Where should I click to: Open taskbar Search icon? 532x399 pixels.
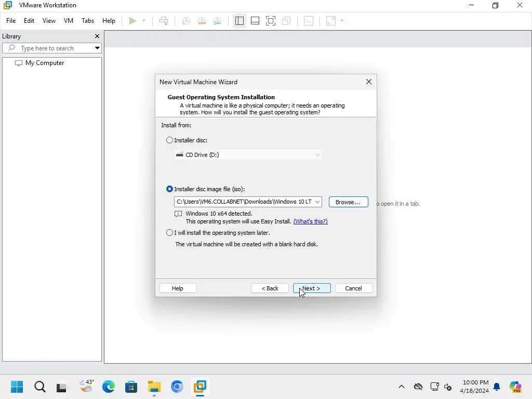[x=39, y=387]
